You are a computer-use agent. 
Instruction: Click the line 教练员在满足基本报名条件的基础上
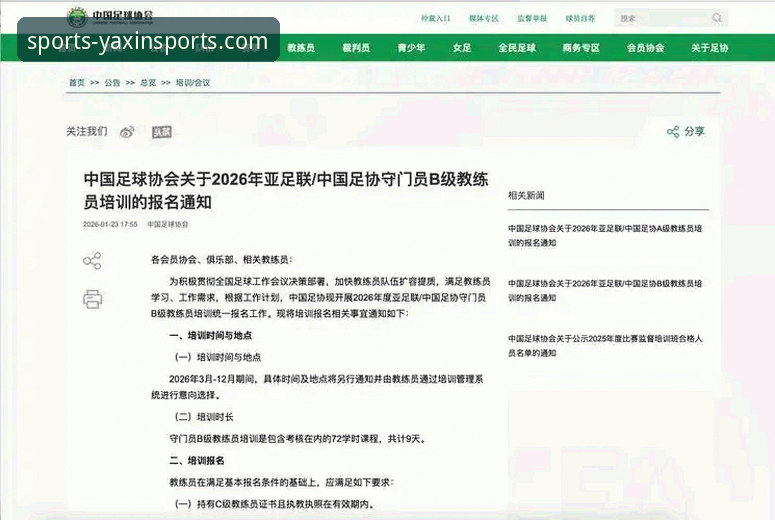[x=281, y=482]
